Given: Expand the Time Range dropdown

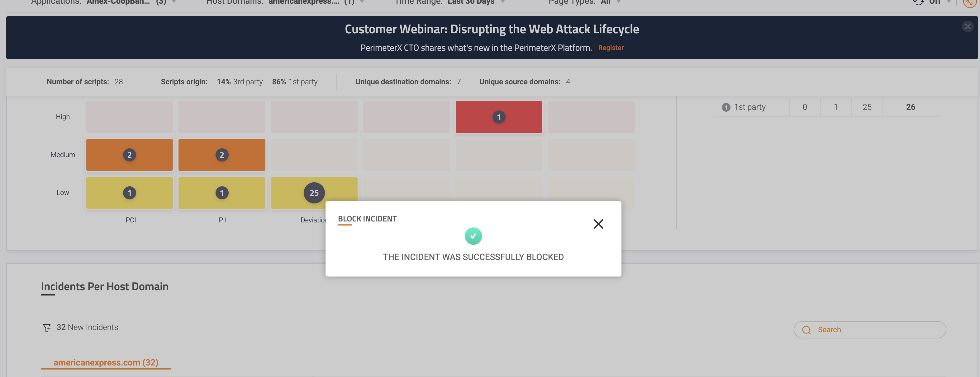Looking at the screenshot, I should click(502, 2).
